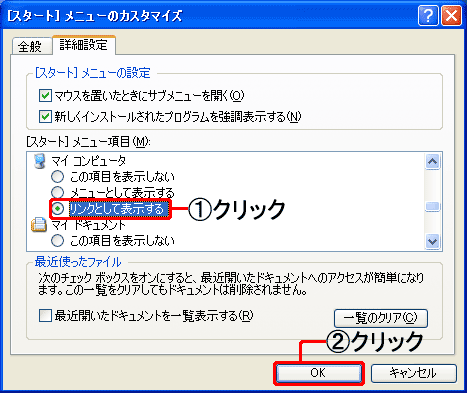Enable 最近開いたドキュメントを一覧表示する checkbox
467x393 pixels.
45,315
